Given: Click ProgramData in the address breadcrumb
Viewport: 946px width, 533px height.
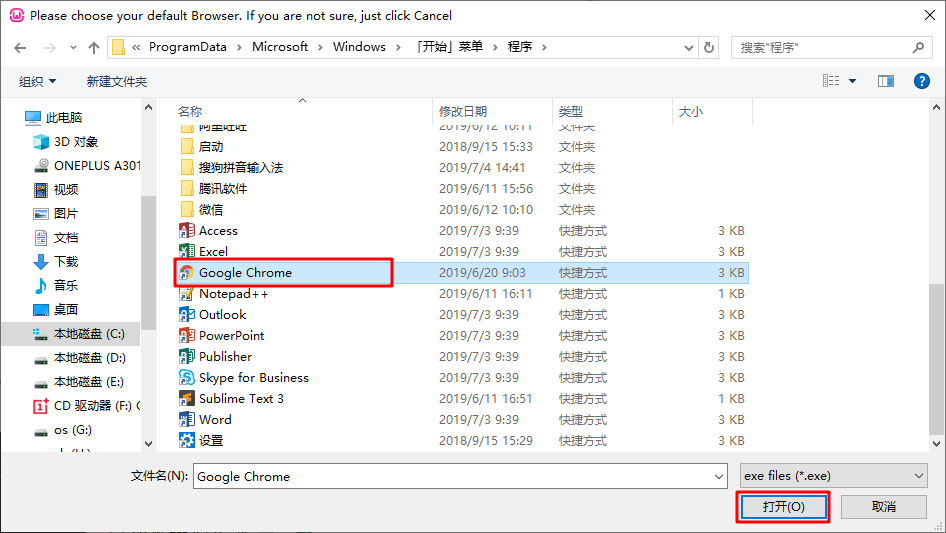Looking at the screenshot, I should [188, 47].
